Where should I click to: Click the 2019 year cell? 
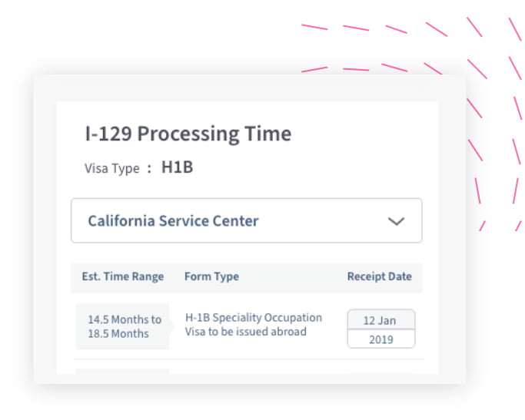click(x=381, y=339)
